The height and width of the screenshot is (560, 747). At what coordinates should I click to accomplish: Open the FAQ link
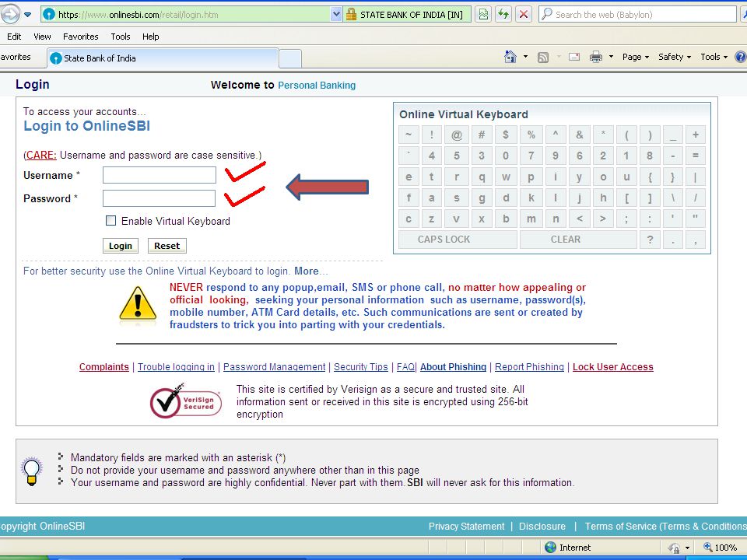coord(405,366)
